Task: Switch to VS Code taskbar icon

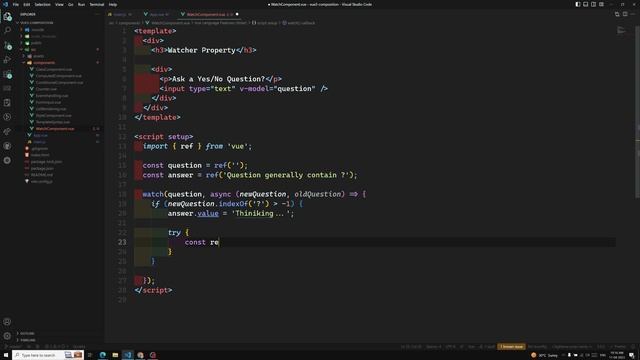Action: coord(128,355)
